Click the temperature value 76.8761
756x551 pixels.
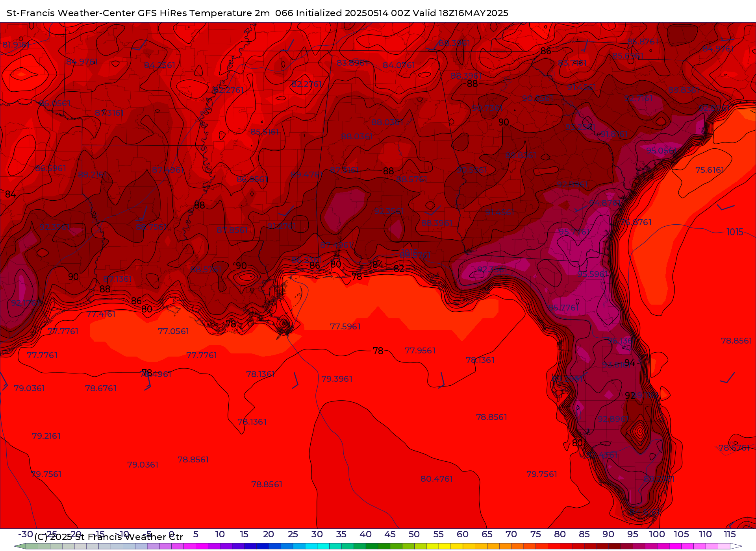pyautogui.click(x=637, y=222)
